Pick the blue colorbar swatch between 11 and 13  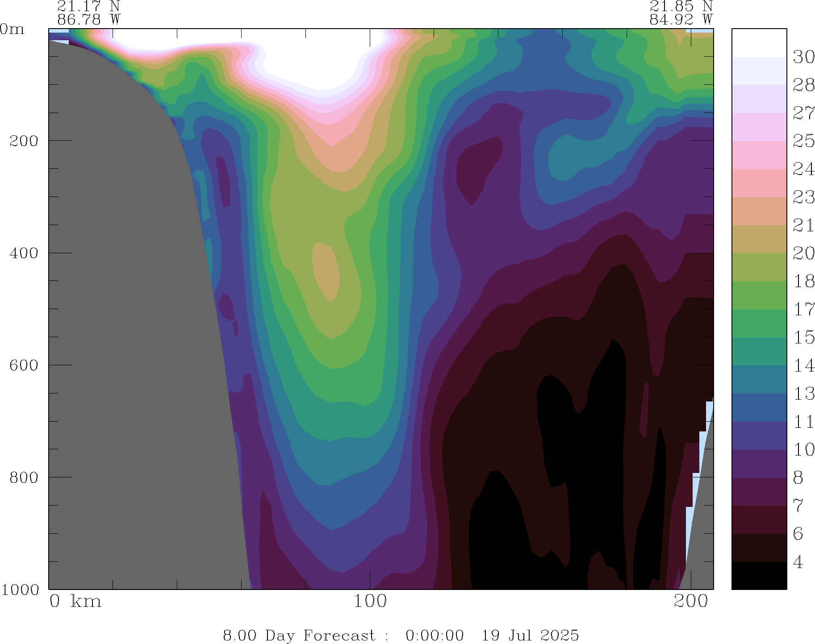point(759,407)
